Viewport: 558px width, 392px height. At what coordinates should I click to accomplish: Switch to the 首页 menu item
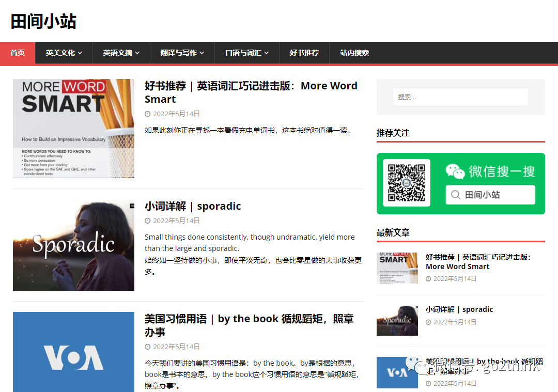(17, 53)
